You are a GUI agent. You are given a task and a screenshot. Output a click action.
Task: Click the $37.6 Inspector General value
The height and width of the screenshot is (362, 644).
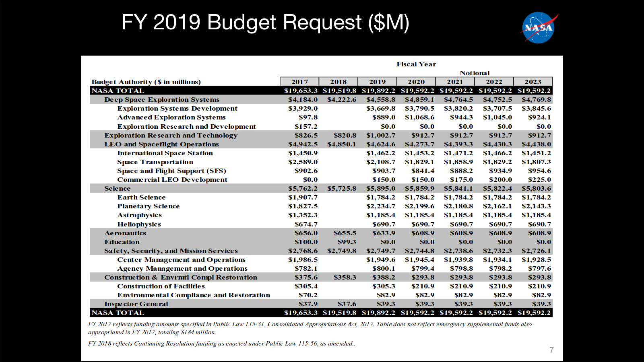pos(347,304)
